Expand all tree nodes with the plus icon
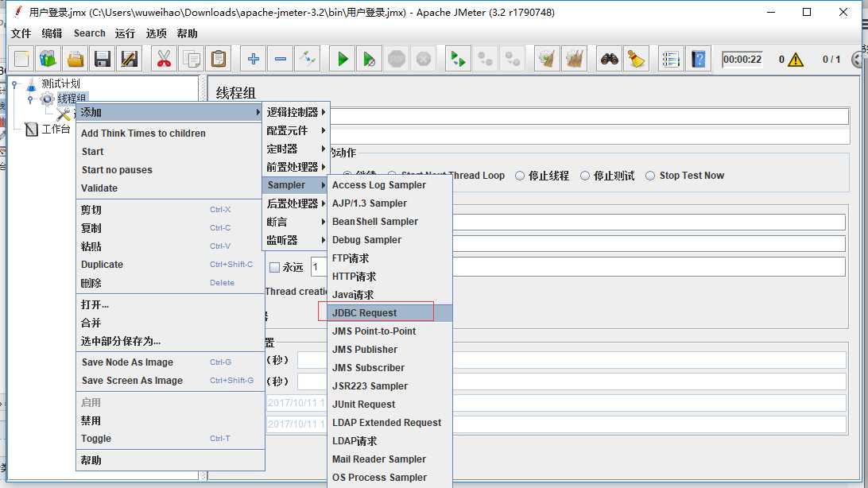The width and height of the screenshot is (868, 488). [254, 59]
